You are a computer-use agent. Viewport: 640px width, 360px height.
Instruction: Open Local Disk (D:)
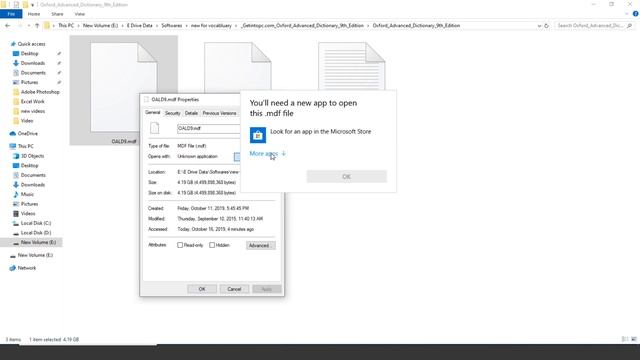36,233
